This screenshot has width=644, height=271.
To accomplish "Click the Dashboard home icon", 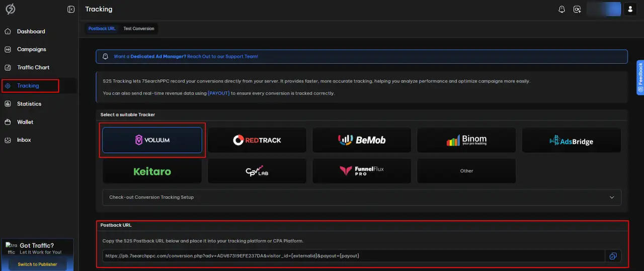I will coord(8,31).
